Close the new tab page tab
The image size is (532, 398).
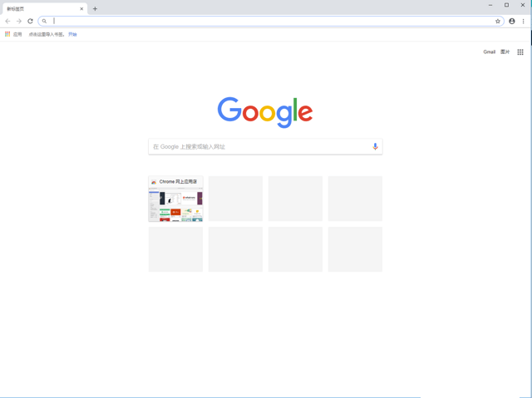81,9
